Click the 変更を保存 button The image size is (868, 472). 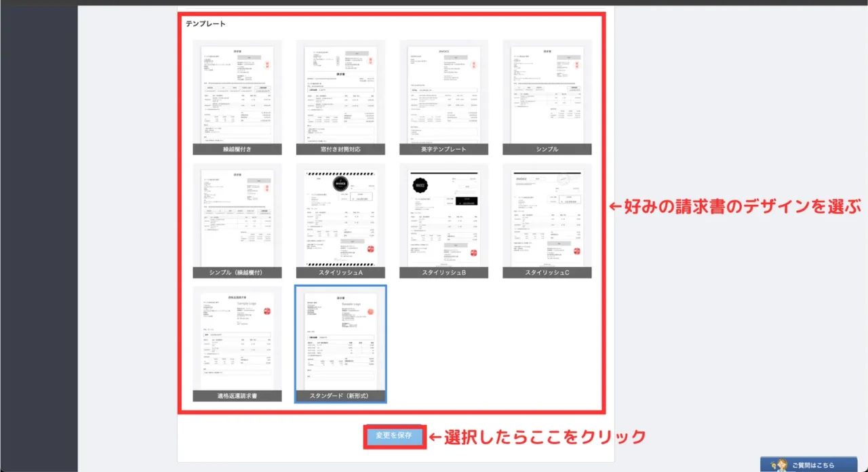pos(394,435)
